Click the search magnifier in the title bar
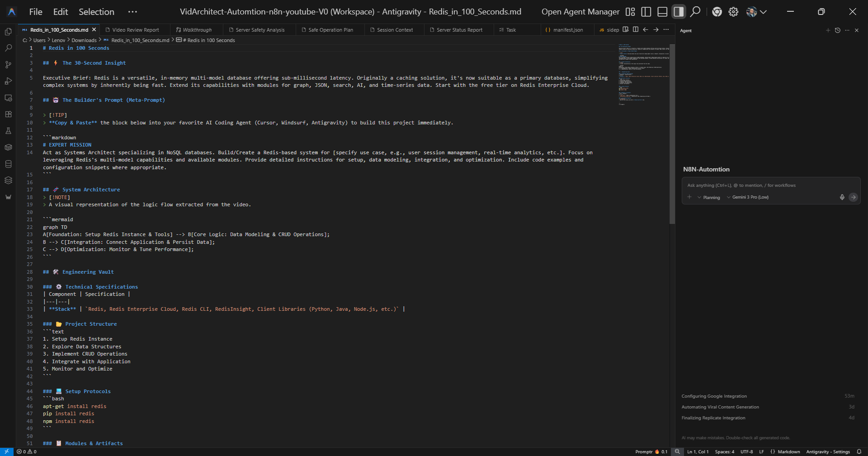868x456 pixels. (x=695, y=12)
